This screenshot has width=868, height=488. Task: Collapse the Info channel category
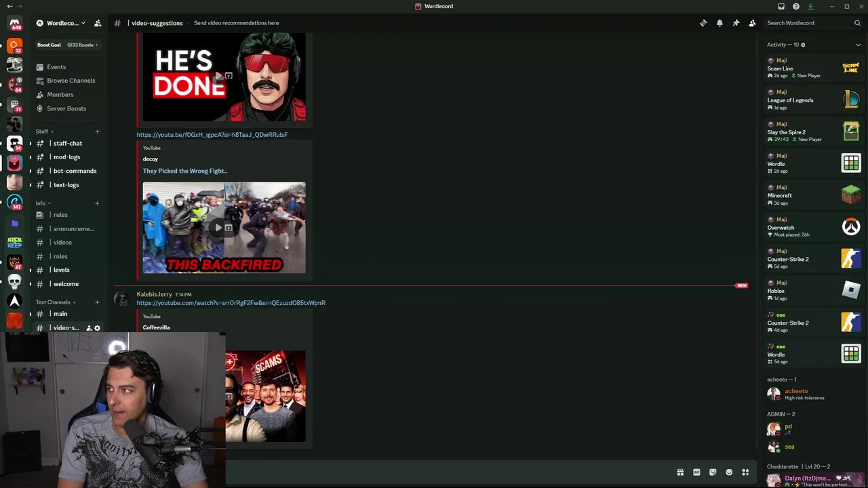click(43, 203)
